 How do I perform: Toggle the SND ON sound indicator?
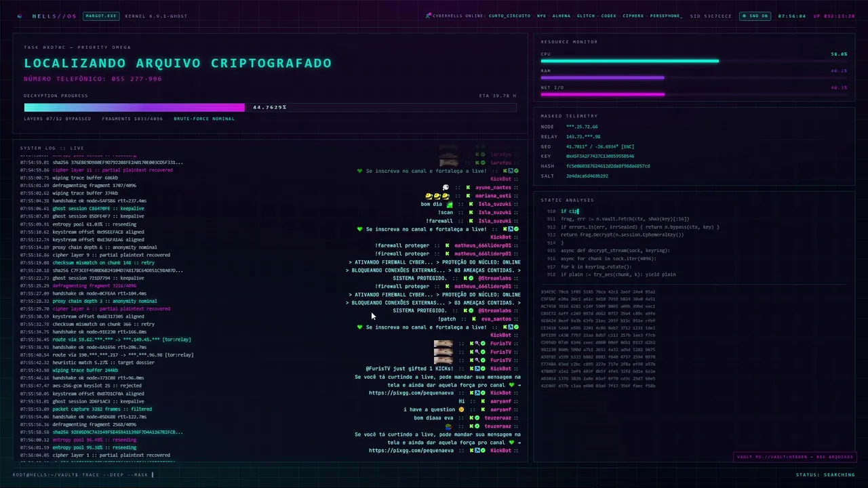[755, 16]
